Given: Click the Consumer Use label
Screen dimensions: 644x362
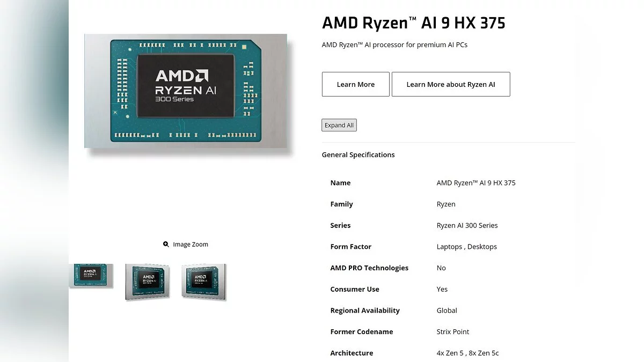Looking at the screenshot, I should (355, 289).
